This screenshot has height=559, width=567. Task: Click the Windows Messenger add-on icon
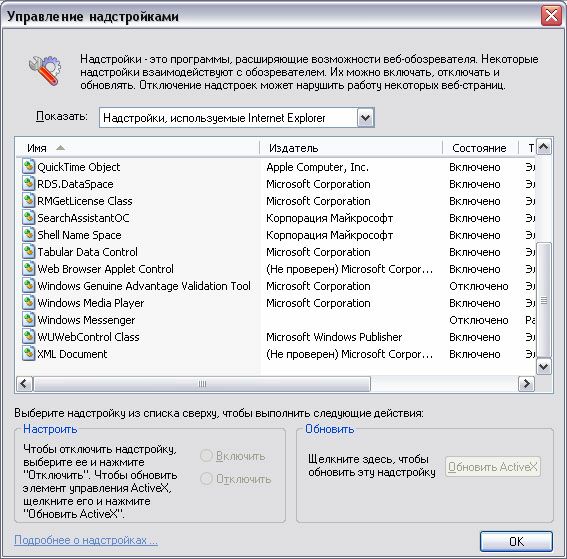[28, 320]
